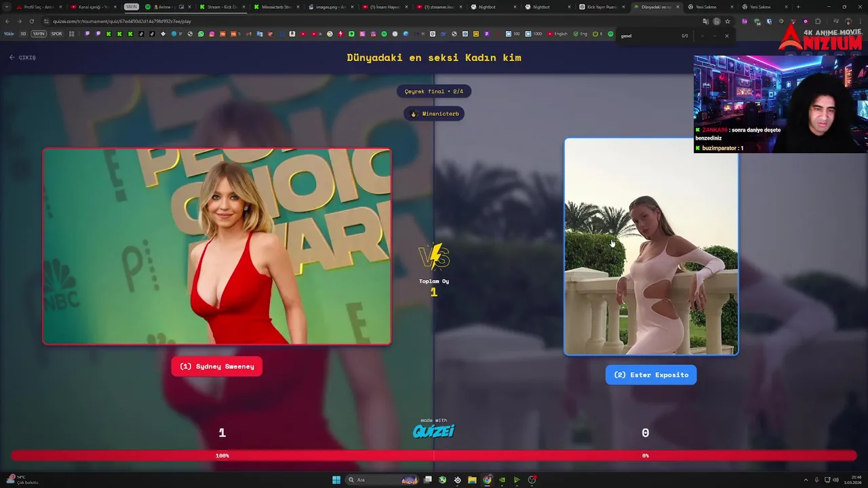Open the YAYIN bookmark folder
The image size is (868, 488).
(x=39, y=34)
